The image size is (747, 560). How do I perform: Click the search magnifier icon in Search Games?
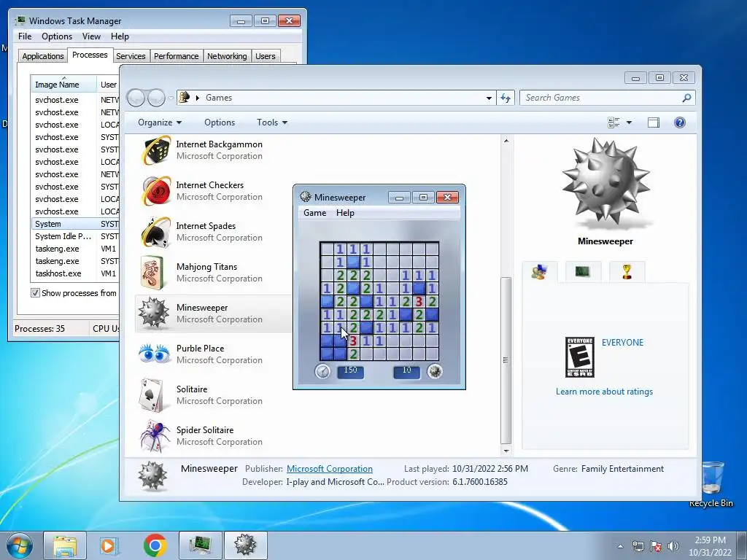(686, 98)
